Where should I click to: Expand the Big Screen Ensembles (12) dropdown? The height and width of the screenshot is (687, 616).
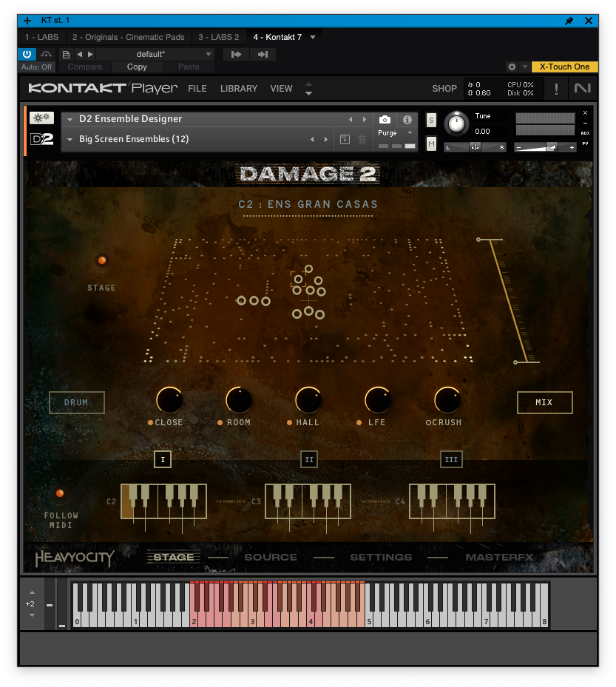70,139
